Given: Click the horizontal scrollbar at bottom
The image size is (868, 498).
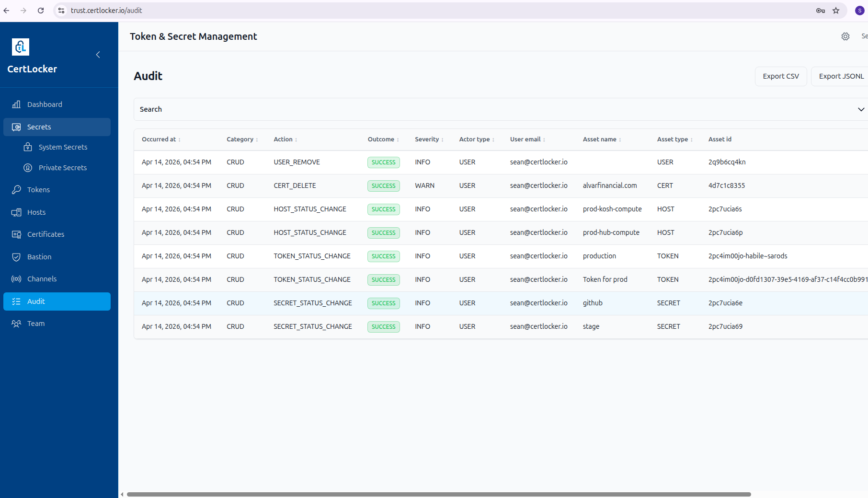Looking at the screenshot, I should (x=439, y=494).
